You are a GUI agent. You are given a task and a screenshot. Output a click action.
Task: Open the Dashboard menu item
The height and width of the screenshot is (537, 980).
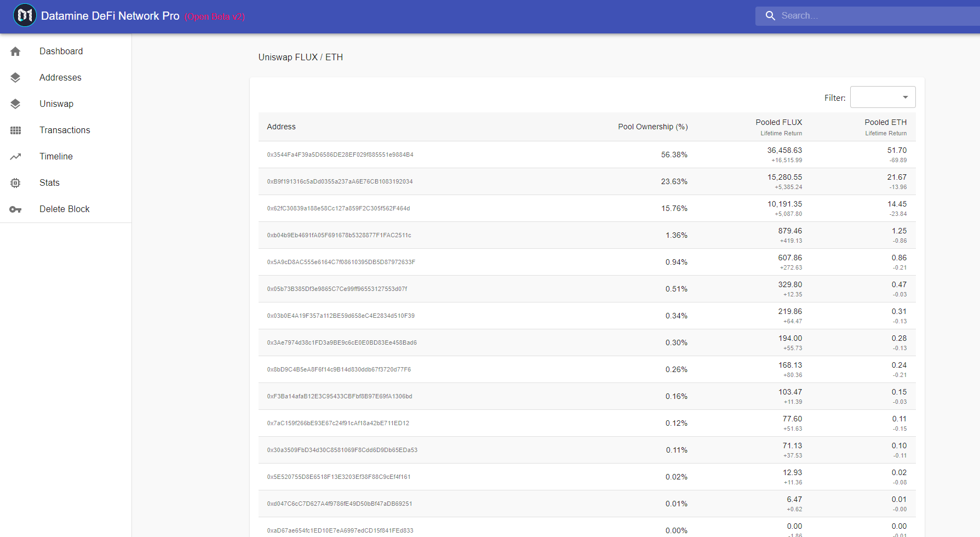pyautogui.click(x=66, y=52)
